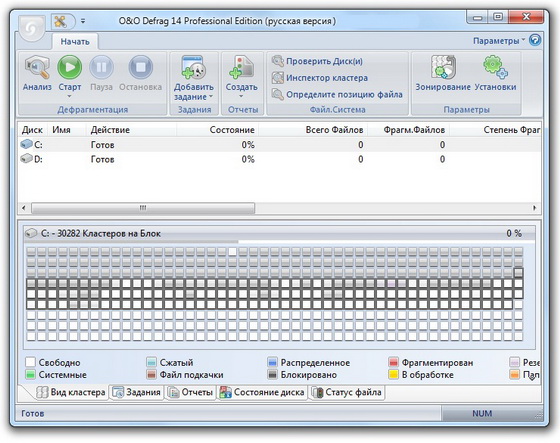This screenshot has width=560, height=443.
Task: Click the Остановка stop icon
Action: click(140, 67)
